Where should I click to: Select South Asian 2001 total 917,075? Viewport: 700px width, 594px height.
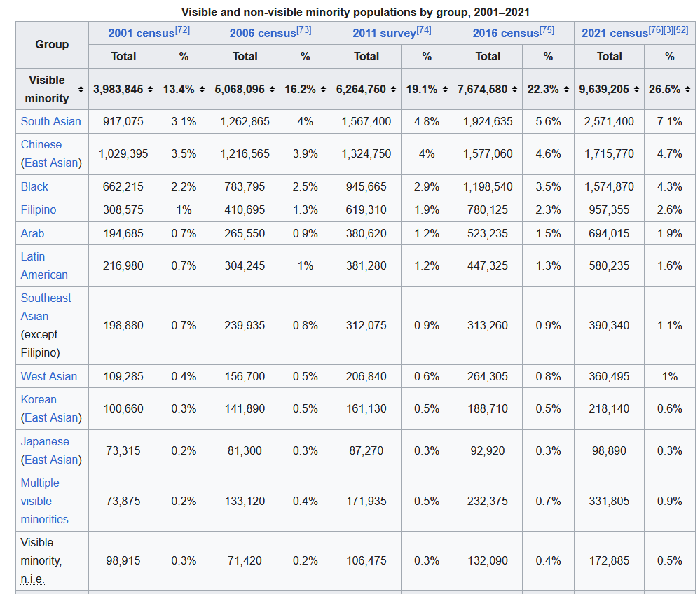[123, 121]
